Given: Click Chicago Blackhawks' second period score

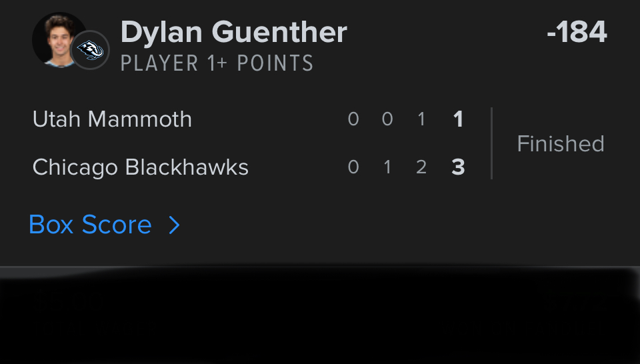Looking at the screenshot, I should [387, 167].
